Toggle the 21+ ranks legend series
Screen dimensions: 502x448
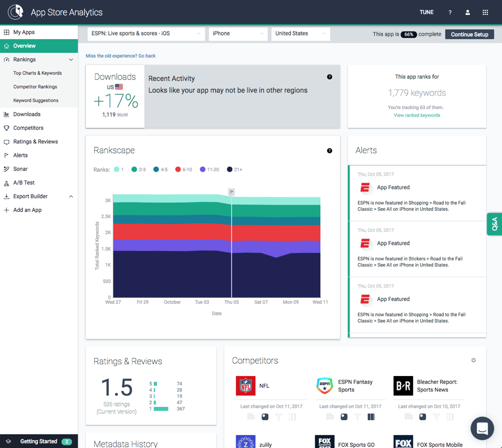tap(234, 169)
